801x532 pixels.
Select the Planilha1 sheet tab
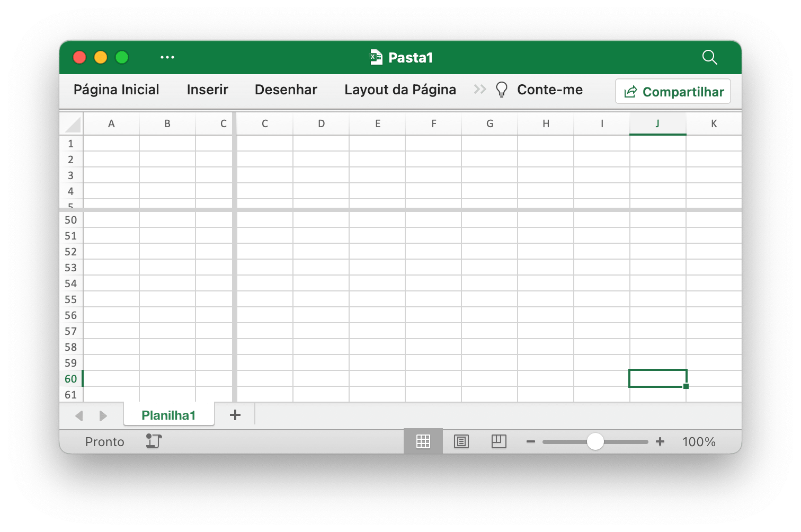(x=169, y=415)
